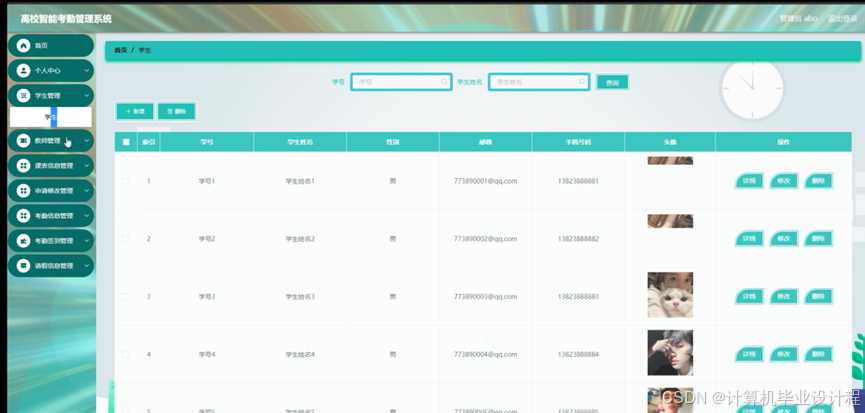The height and width of the screenshot is (413, 865).
Task: Click 删除 for student 学号1
Action: pos(819,181)
